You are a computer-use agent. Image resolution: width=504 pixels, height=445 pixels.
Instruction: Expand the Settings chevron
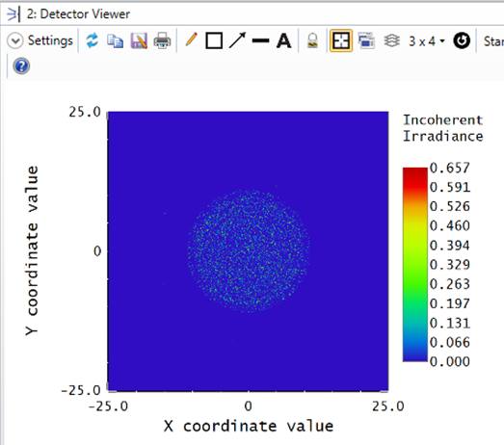15,41
